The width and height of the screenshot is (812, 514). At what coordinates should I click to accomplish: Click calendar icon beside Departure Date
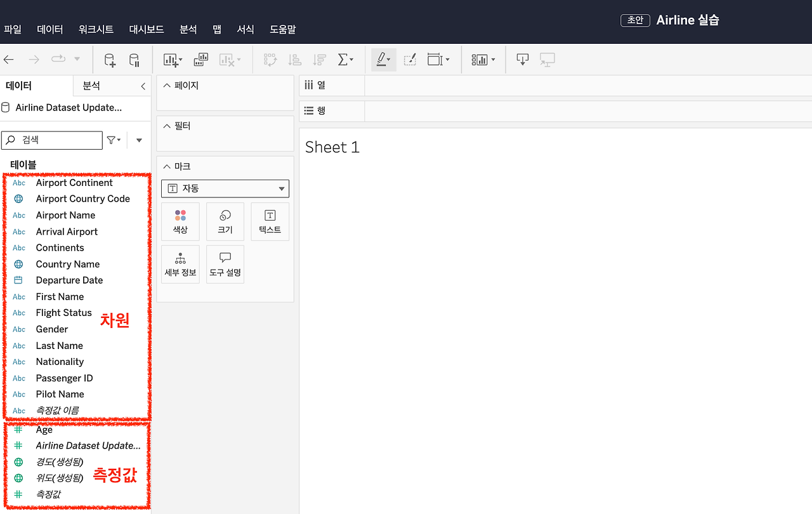18,280
